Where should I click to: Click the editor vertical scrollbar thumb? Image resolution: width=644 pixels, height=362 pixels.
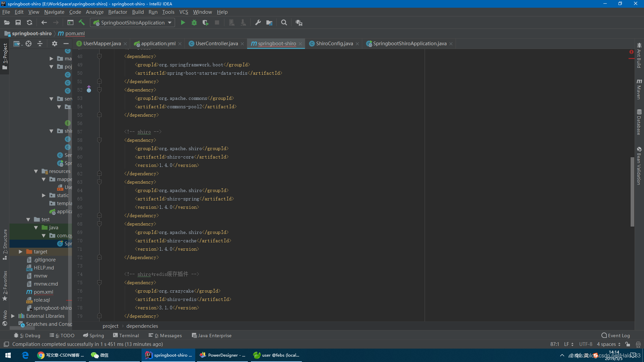pos(632,191)
